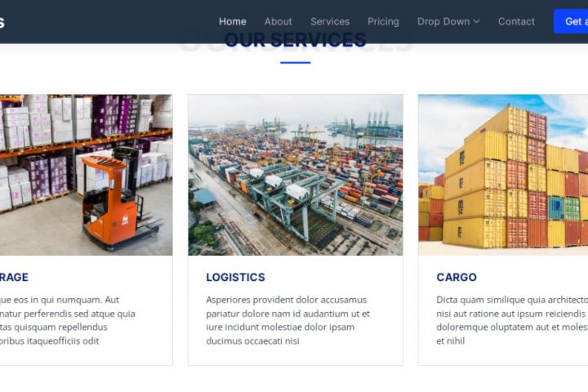Expand the Drop Down menu
This screenshot has width=588, height=392.
coord(448,22)
